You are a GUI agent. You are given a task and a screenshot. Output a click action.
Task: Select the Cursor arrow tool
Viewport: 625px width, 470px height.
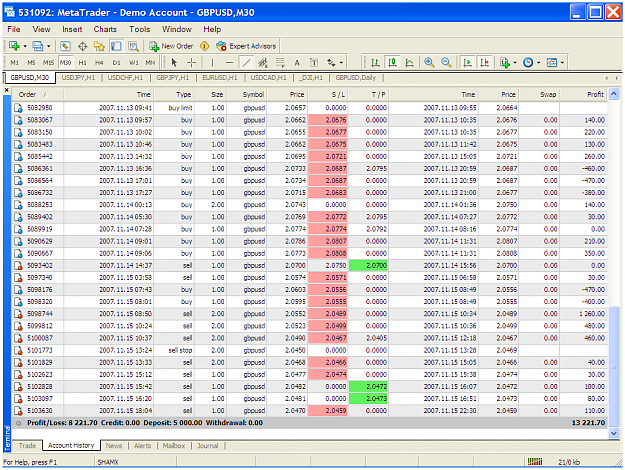pos(174,63)
